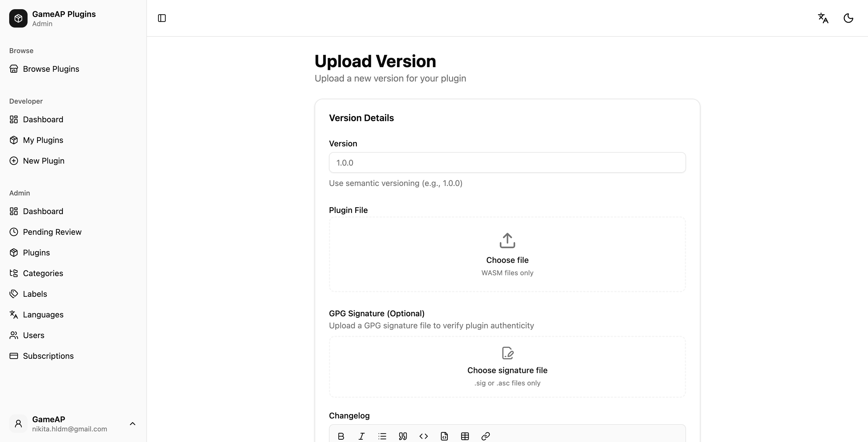Toggle italic formatting in Changelog editor
The width and height of the screenshot is (868, 442).
(362, 436)
